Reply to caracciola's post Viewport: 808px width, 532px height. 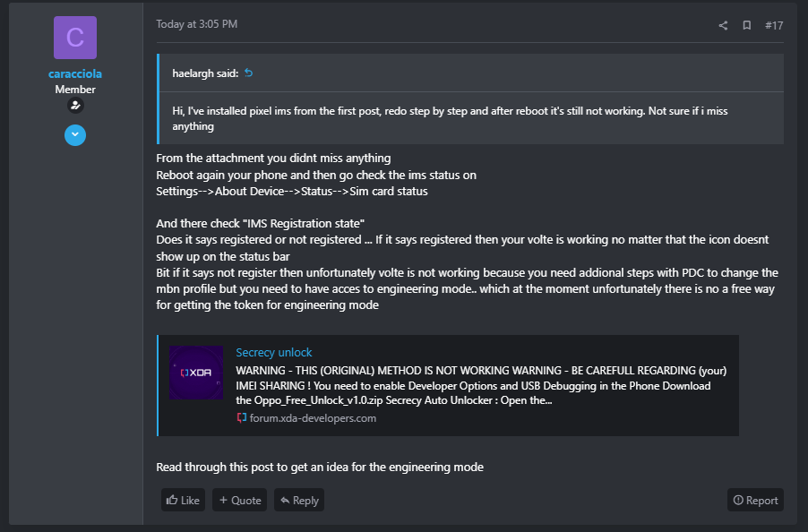[x=299, y=500]
